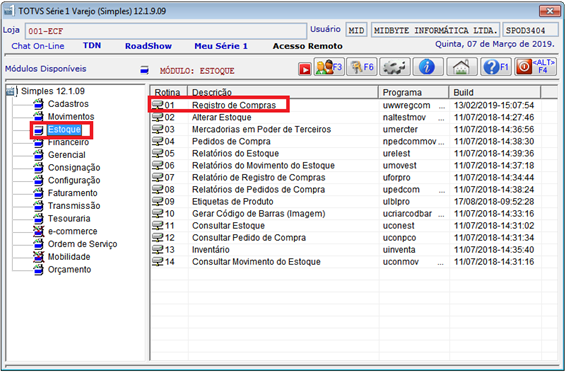Sort by the Descrição column header

[283, 92]
